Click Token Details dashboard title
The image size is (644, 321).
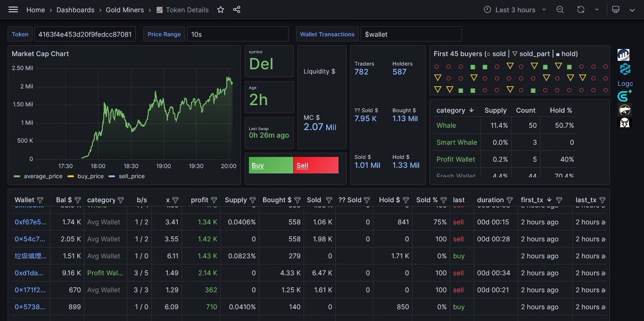(187, 10)
